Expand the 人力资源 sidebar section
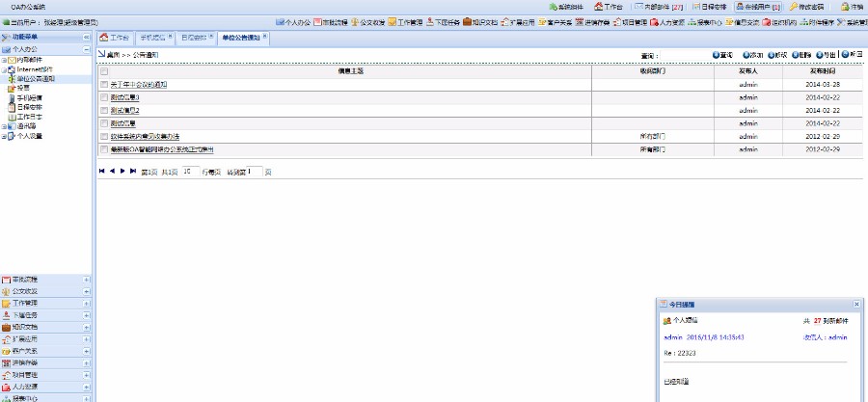The image size is (868, 402). point(87,388)
